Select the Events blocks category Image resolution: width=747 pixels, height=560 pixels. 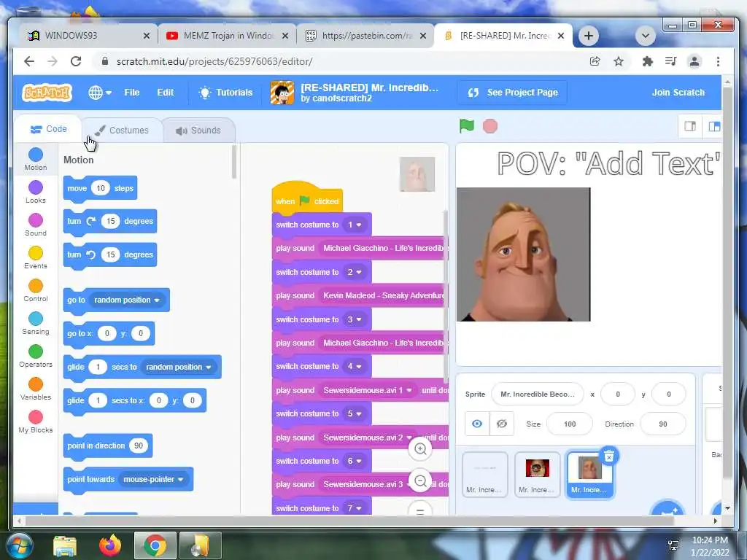click(36, 257)
